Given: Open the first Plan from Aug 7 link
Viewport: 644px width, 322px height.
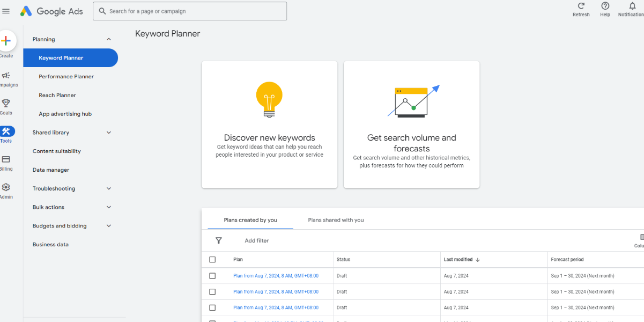Looking at the screenshot, I should (276, 276).
